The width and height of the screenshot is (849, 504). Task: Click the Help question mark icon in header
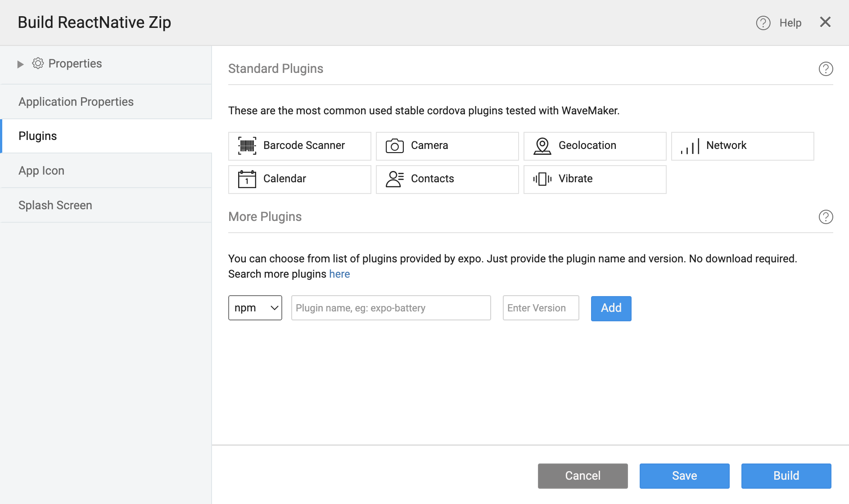[763, 23]
